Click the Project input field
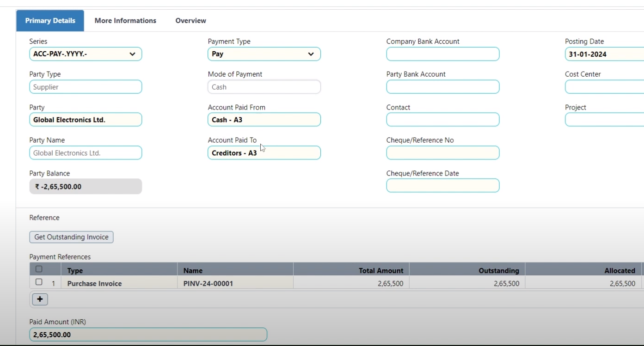 coord(604,120)
